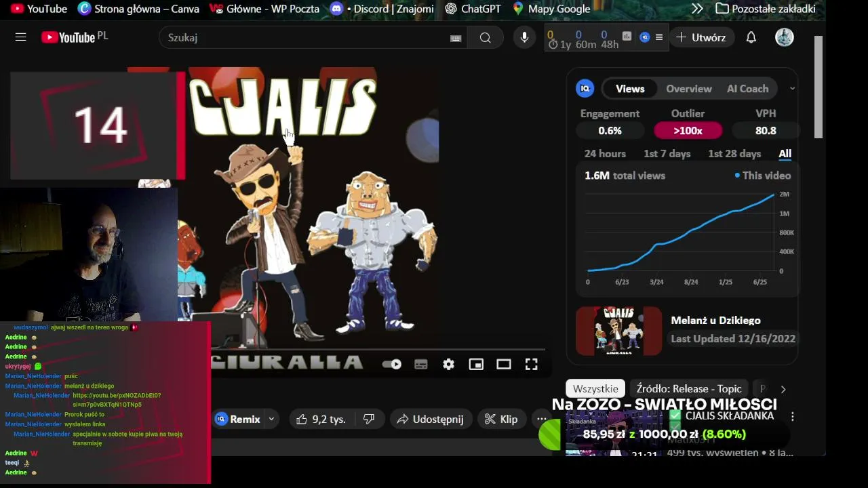868x488 pixels.
Task: Click the Melanż u Dzikiego title
Action: (x=715, y=321)
